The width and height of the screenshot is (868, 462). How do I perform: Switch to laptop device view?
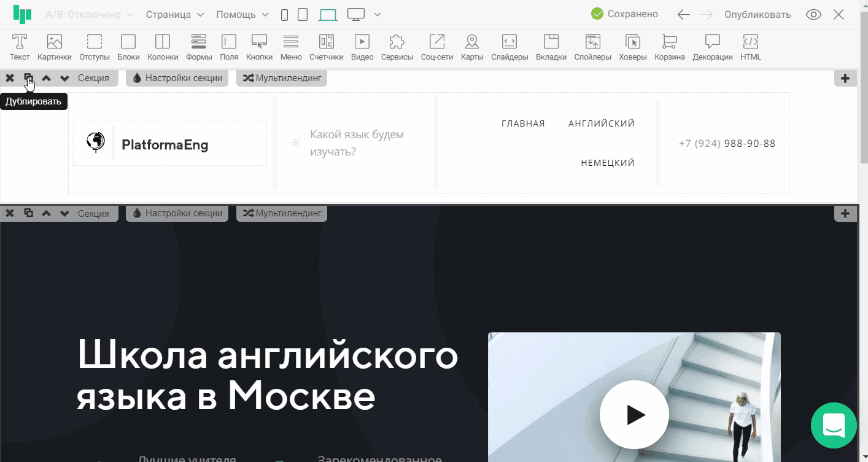point(328,15)
